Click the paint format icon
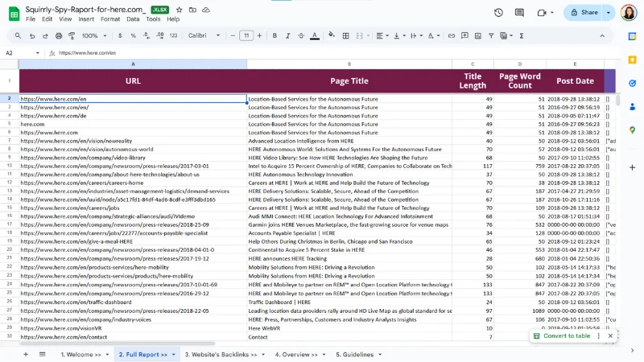 (72, 35)
